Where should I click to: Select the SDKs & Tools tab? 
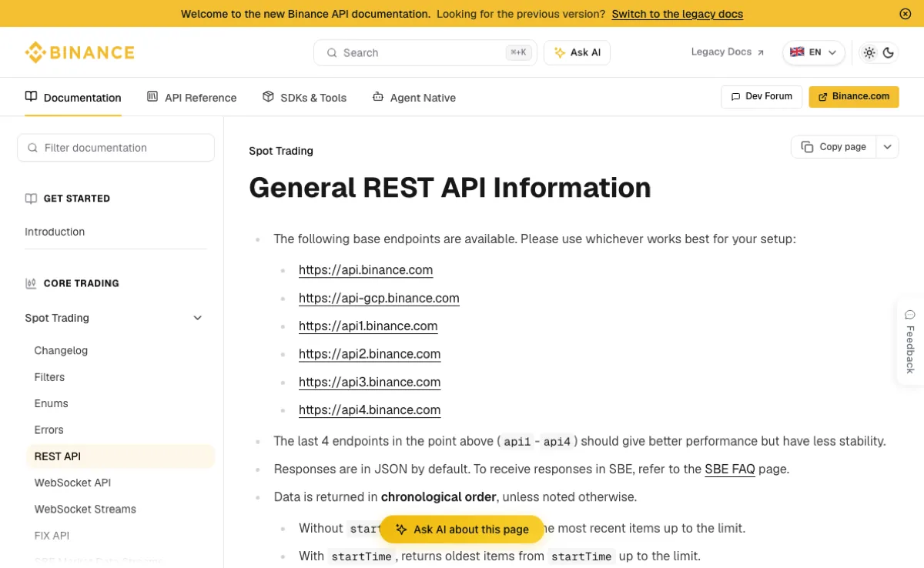pyautogui.click(x=304, y=98)
